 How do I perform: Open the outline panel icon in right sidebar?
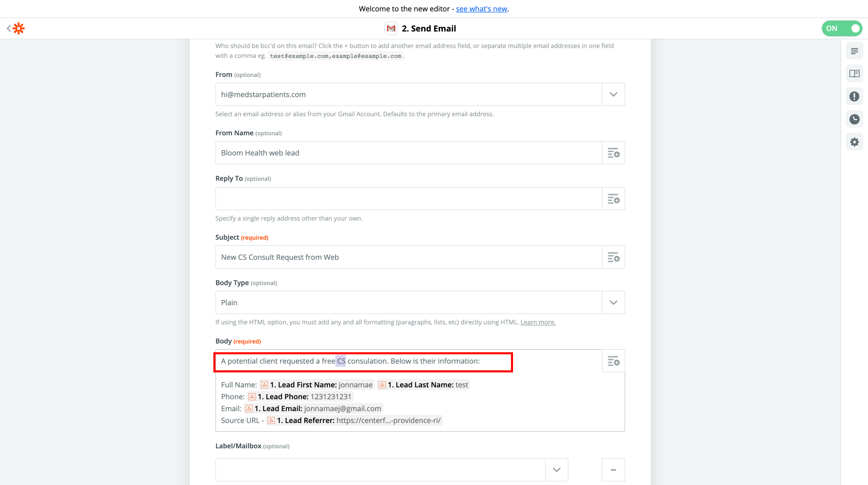click(855, 51)
